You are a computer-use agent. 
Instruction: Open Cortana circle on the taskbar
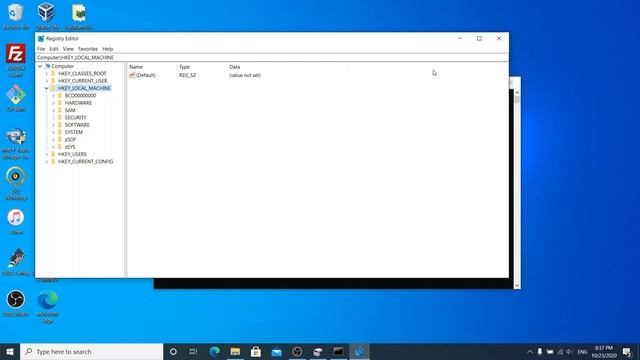point(173,351)
